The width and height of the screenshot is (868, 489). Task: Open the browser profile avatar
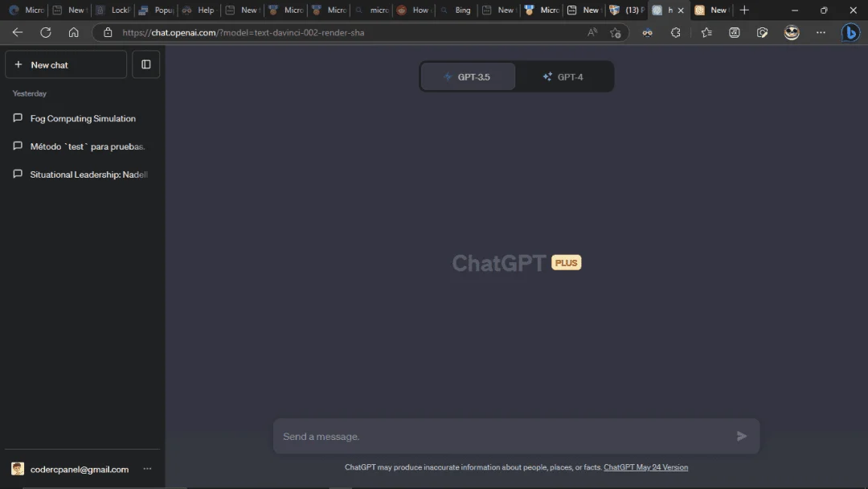(792, 33)
